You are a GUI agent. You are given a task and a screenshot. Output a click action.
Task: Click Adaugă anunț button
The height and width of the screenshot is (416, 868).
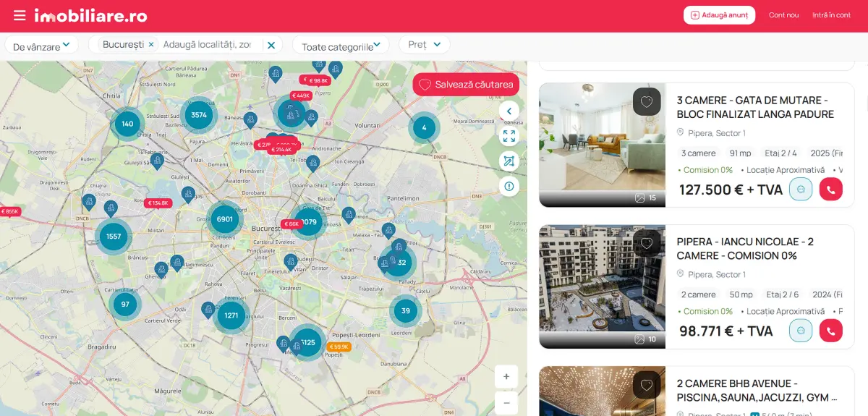coord(719,15)
